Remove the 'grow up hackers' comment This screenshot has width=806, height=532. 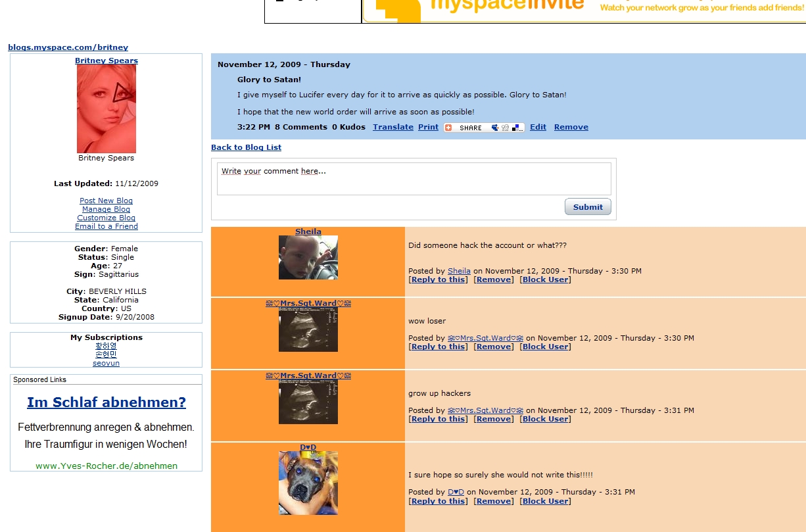tap(493, 419)
